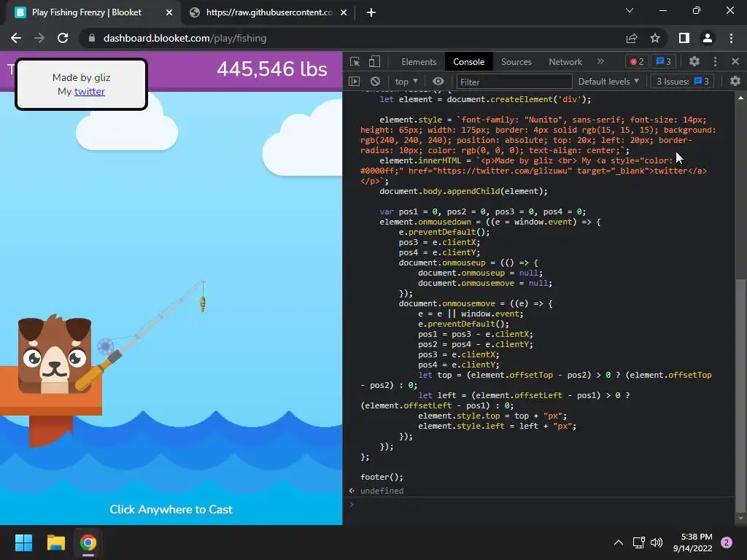
Task: Show hidden system tray icons
Action: coord(618,542)
